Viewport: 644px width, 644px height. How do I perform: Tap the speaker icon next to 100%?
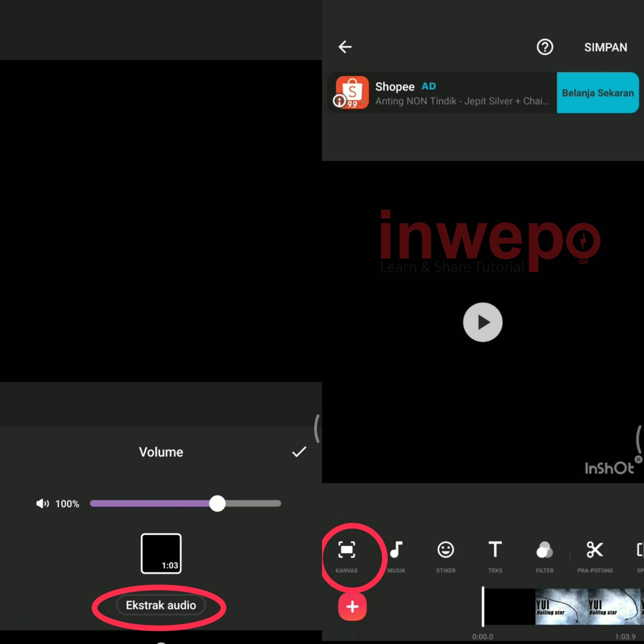[x=42, y=504]
